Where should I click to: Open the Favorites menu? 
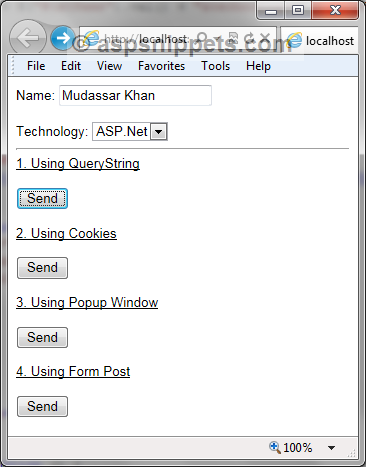[161, 66]
